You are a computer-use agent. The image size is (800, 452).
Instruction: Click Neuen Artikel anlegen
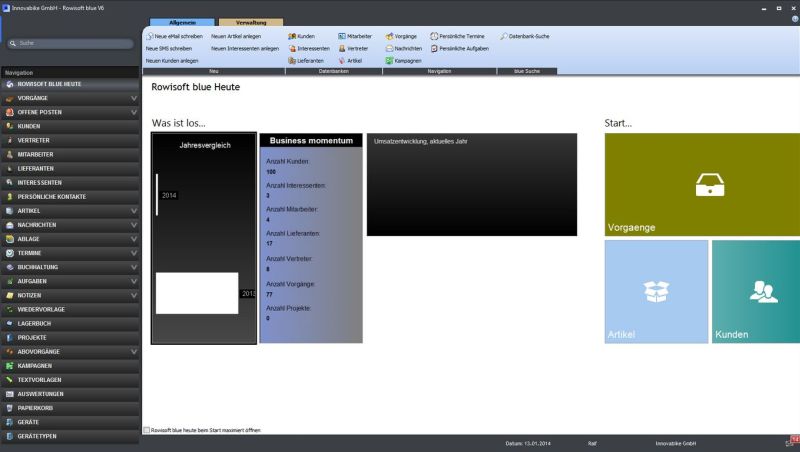click(236, 36)
